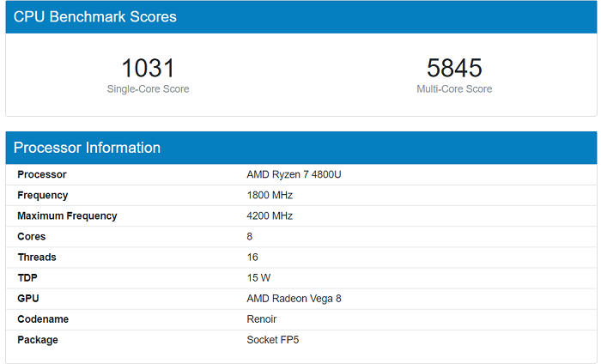The image size is (601, 364).
Task: Select the Single-Core Score label
Action: point(148,89)
